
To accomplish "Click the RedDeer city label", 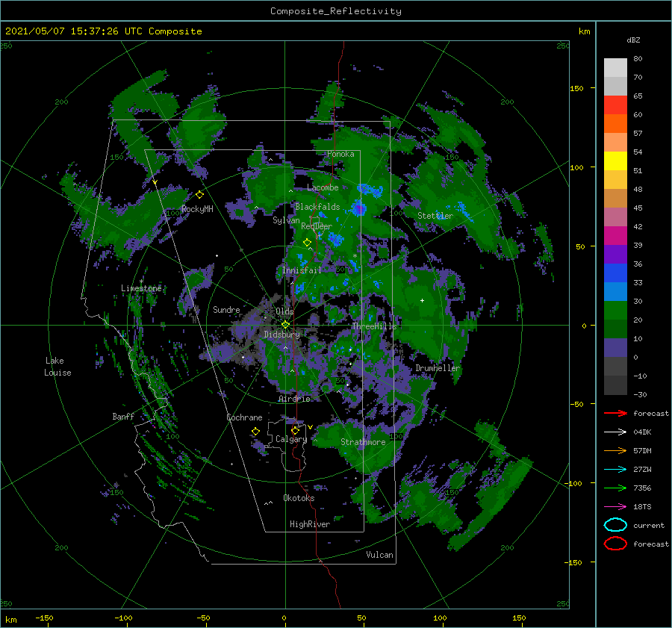I will pos(317,226).
